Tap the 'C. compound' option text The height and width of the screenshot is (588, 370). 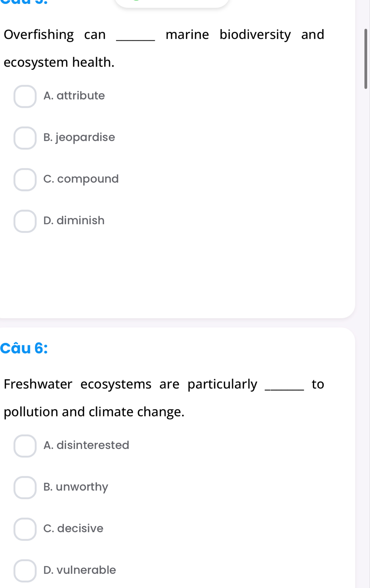tap(81, 179)
